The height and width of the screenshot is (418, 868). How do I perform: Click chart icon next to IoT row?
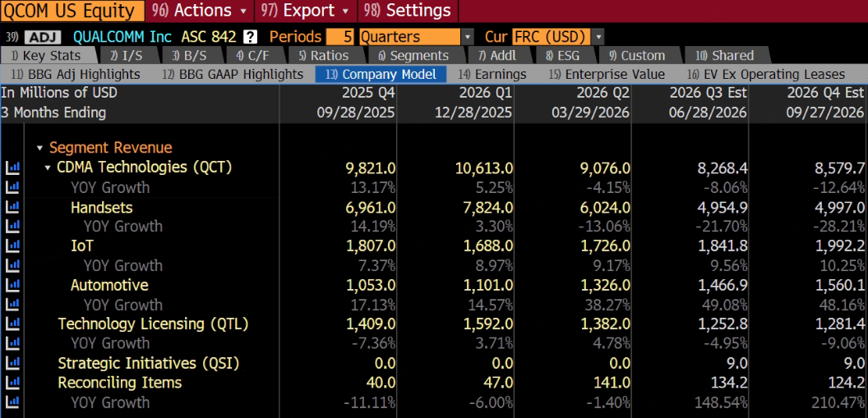(12, 246)
